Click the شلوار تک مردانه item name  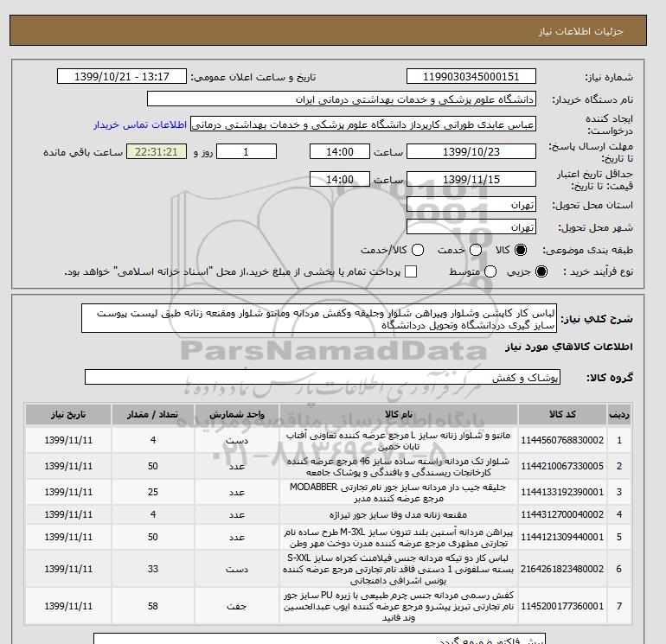point(399,467)
